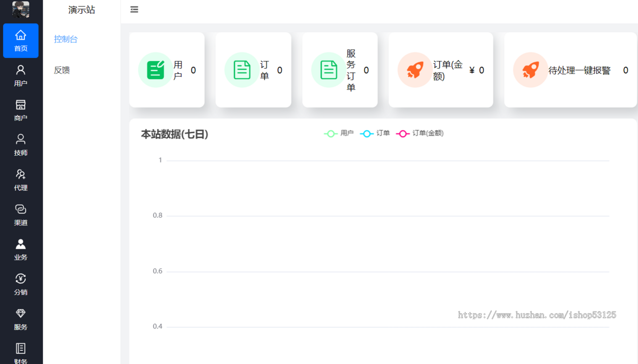This screenshot has height=364, width=638.
Task: Click the rocket icon on 订单(金额) card
Action: (x=415, y=70)
